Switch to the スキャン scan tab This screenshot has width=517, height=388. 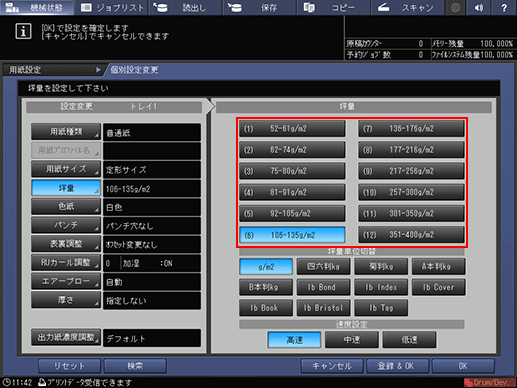[x=408, y=7]
